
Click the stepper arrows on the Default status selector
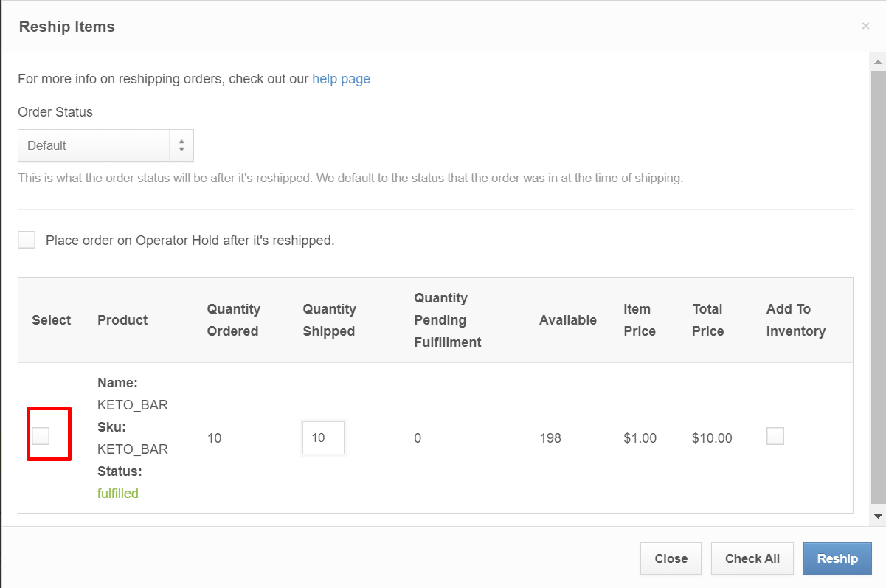click(181, 145)
